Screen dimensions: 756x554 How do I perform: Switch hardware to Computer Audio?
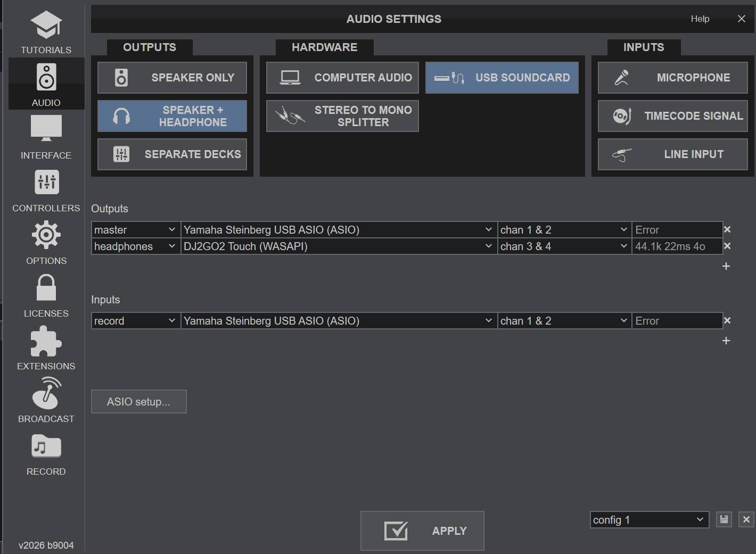tap(342, 78)
